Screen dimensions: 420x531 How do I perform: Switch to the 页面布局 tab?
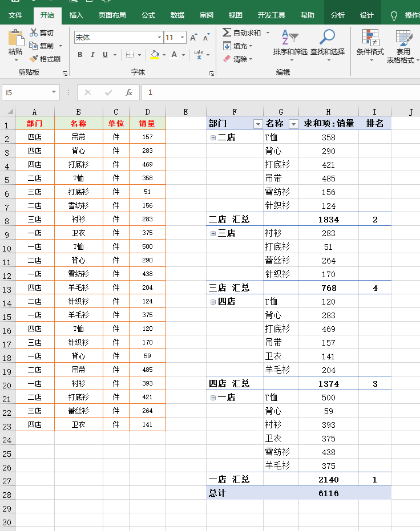[112, 15]
